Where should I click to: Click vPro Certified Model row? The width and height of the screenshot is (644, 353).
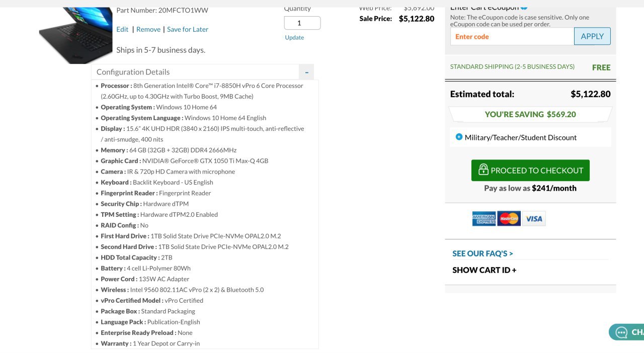[152, 300]
